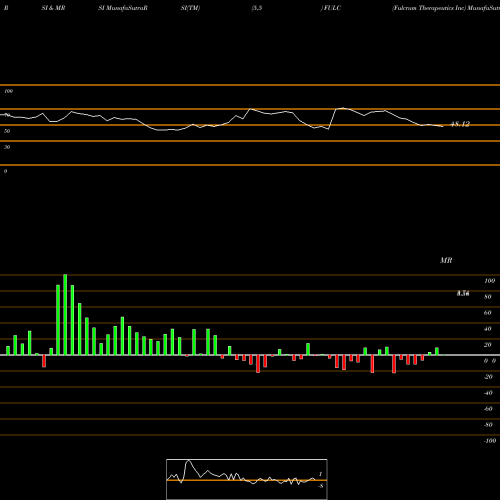Click the Fulcrum Therapeutics Inc title text

[x=429, y=8]
